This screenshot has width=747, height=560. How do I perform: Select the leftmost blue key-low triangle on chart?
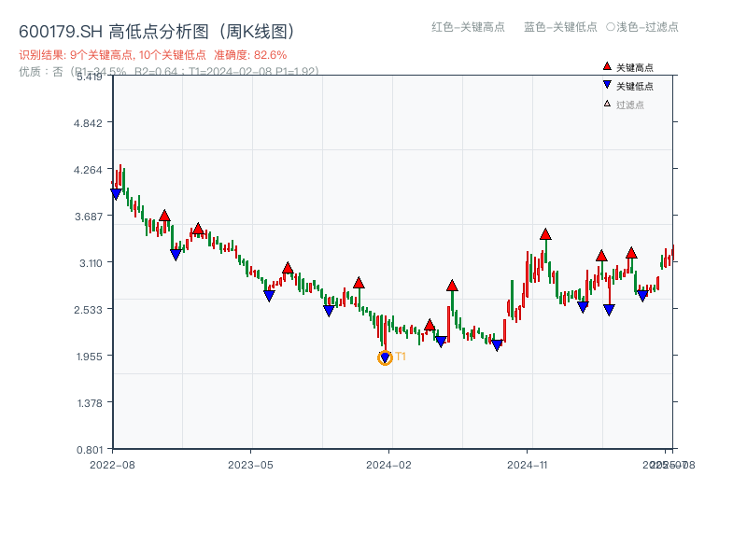click(116, 194)
